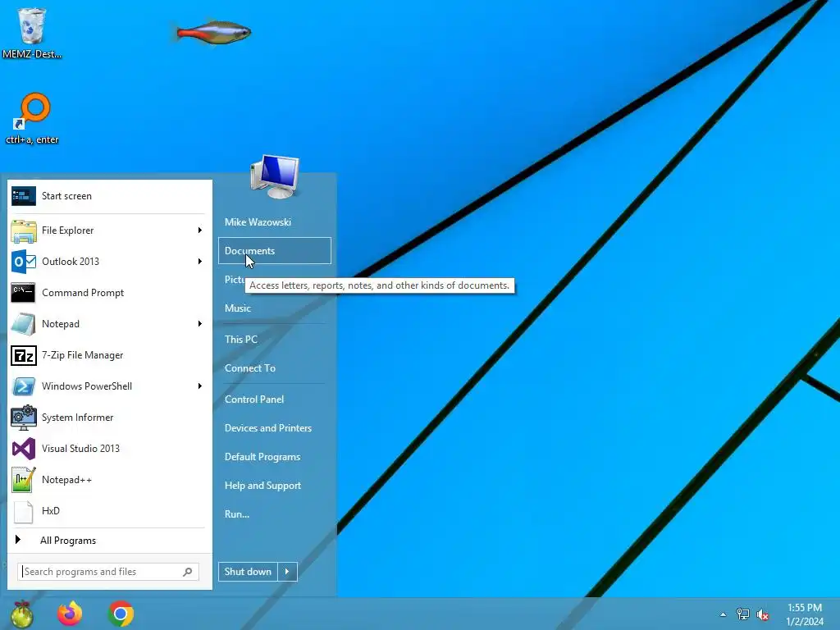The height and width of the screenshot is (630, 840).
Task: Select the "Visual Studio 2013" label
Action: point(81,449)
